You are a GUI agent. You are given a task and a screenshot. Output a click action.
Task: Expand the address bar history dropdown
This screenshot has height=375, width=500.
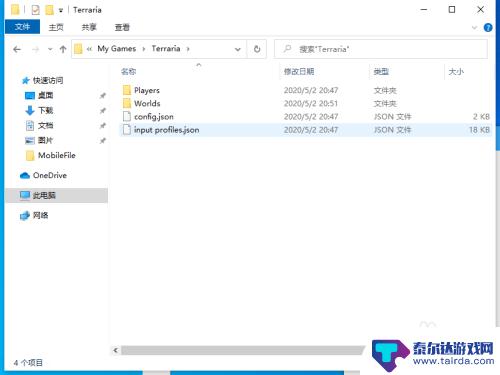click(x=238, y=49)
